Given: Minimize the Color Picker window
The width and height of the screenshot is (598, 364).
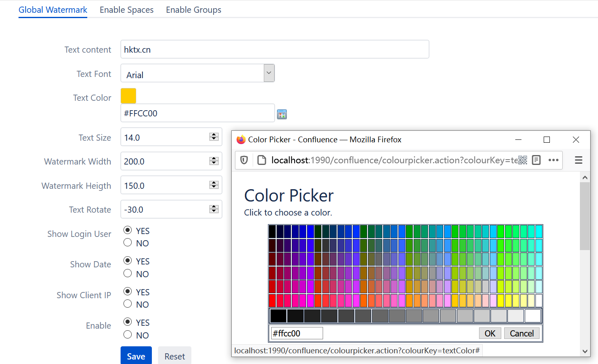Looking at the screenshot, I should [x=519, y=140].
